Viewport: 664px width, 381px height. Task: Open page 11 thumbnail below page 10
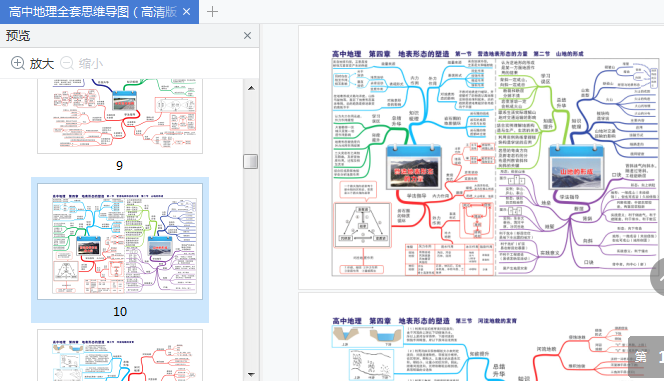click(120, 355)
